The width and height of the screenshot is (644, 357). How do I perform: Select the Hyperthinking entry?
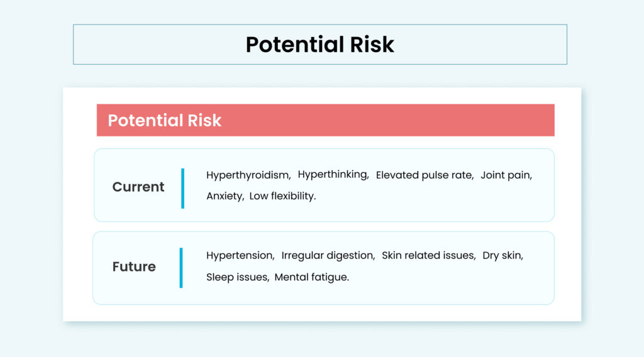(333, 175)
